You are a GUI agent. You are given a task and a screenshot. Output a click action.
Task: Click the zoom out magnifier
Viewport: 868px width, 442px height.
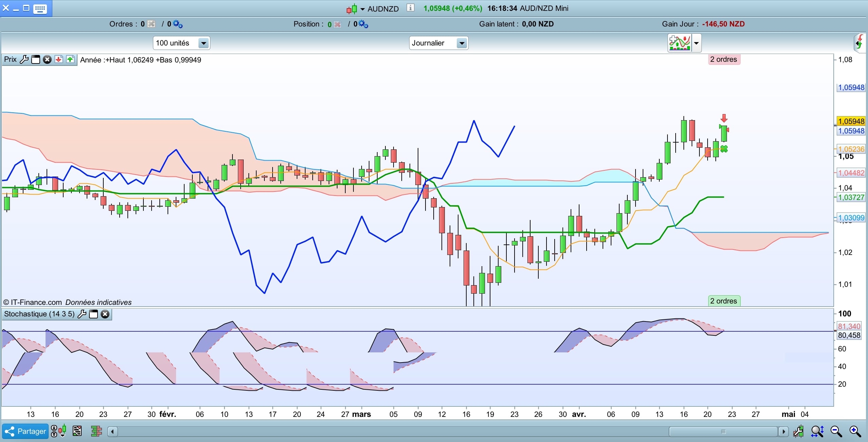pyautogui.click(x=836, y=431)
